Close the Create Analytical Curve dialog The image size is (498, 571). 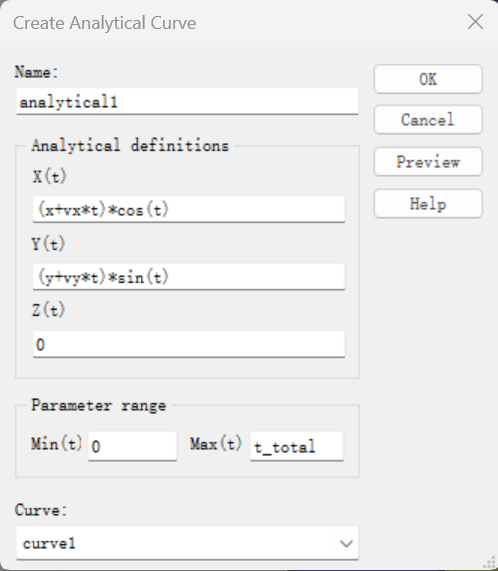coord(475,22)
